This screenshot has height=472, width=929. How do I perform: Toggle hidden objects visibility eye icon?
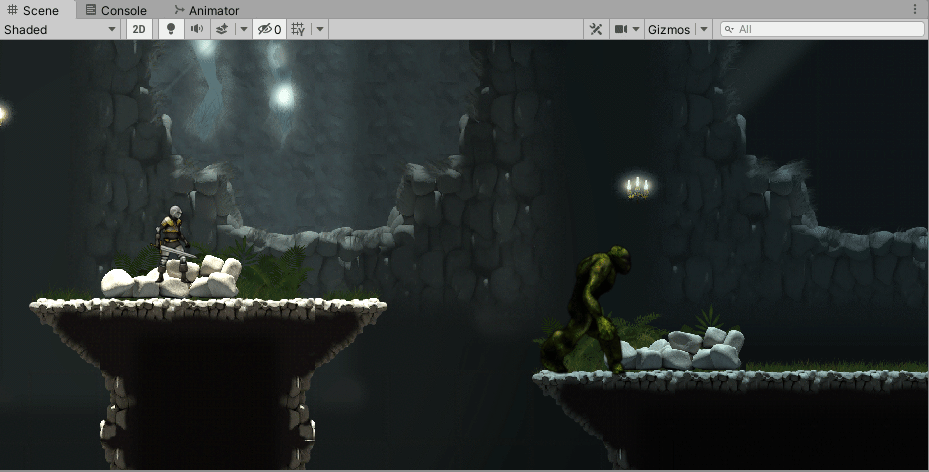270,30
